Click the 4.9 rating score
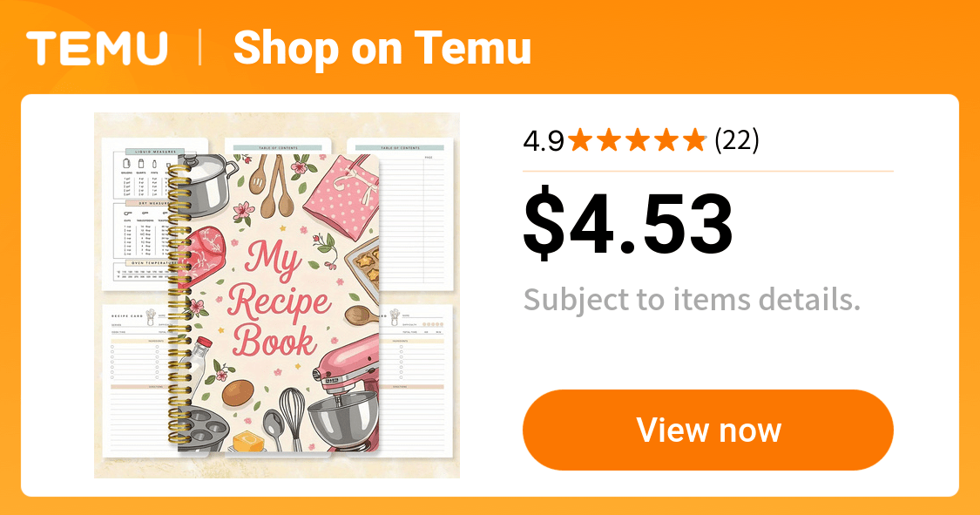 point(544,140)
